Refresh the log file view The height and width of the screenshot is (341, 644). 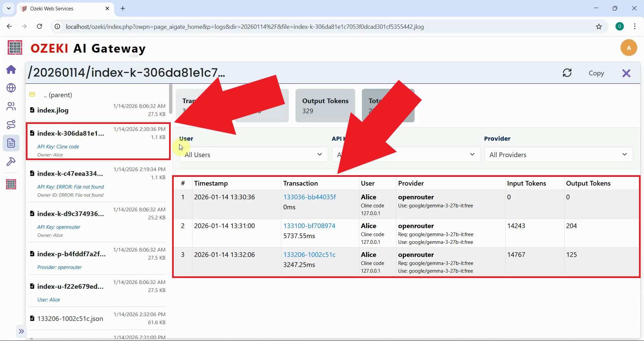[x=567, y=73]
